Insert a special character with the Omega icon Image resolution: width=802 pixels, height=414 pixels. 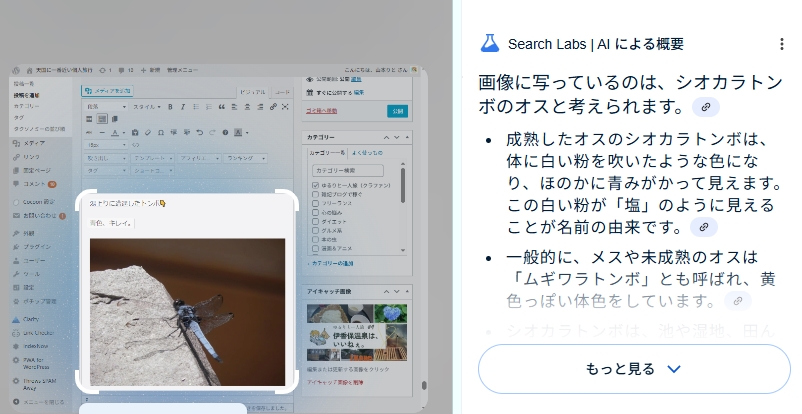pyautogui.click(x=161, y=133)
